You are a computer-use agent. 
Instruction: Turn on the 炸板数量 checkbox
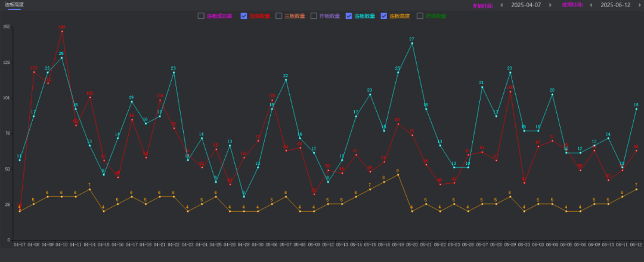coord(314,16)
